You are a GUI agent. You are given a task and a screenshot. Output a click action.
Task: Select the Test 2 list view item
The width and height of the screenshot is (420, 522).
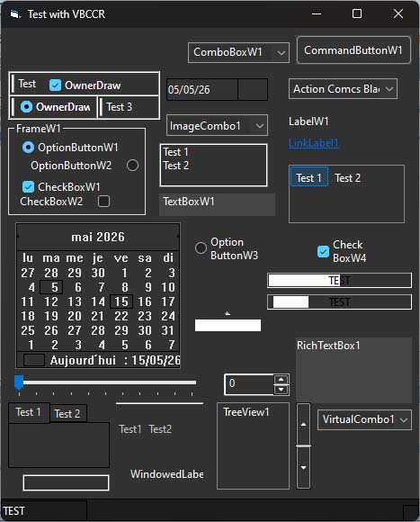(348, 178)
